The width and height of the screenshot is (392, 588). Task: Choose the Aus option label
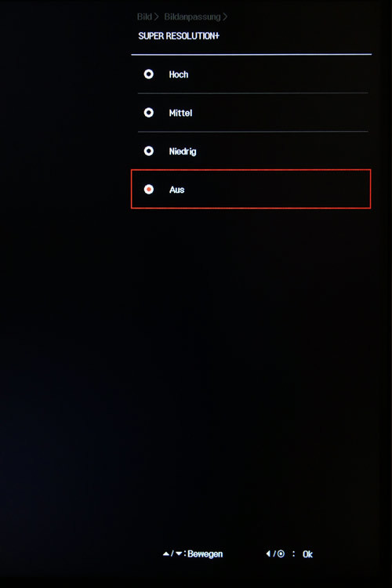click(x=176, y=190)
